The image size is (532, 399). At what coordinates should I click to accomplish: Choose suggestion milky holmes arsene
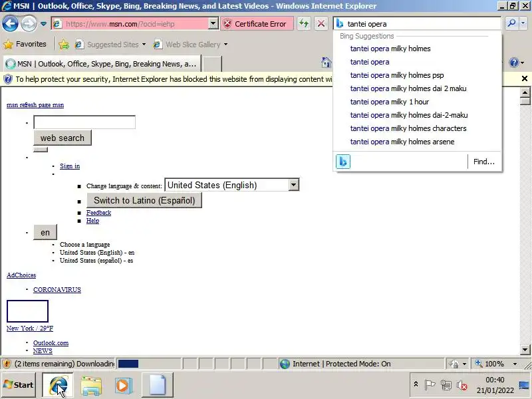click(402, 142)
